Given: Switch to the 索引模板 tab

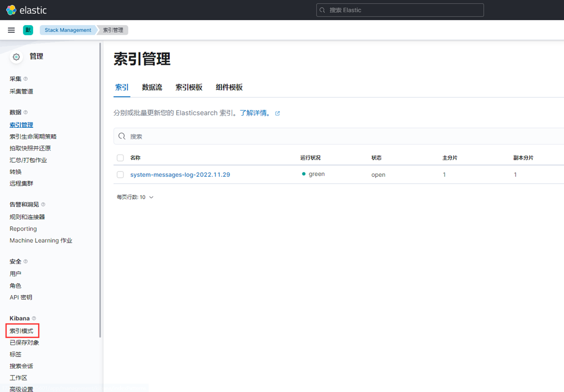Looking at the screenshot, I should [x=189, y=87].
